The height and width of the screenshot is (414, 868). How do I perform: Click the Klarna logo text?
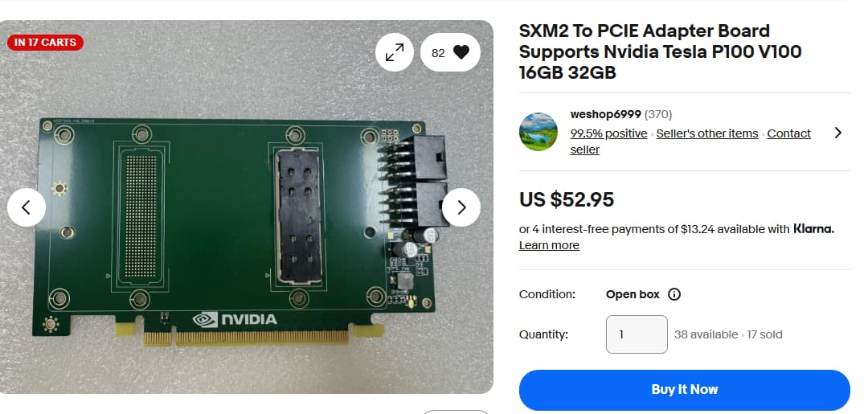click(x=813, y=228)
